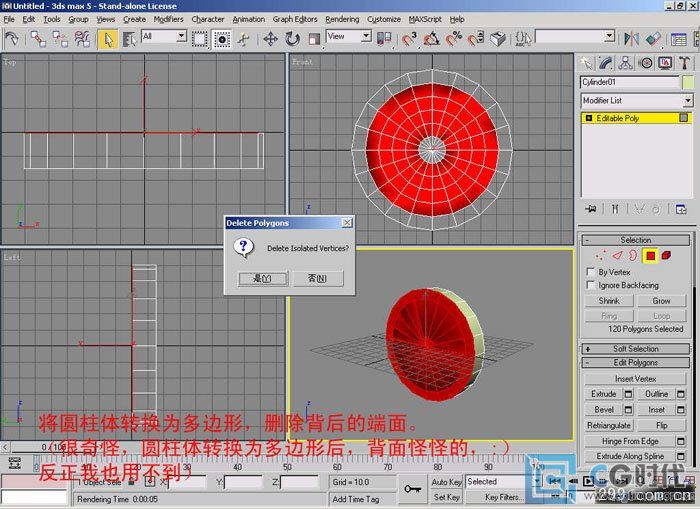Expand the Soft Selection rollout
This screenshot has width=700, height=509.
click(636, 349)
